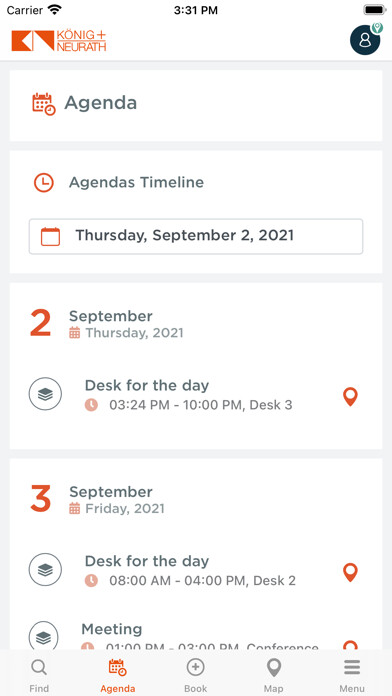This screenshot has width=392, height=696.
Task: Open the Thursday, September 2, 2021 date picker
Action: (196, 236)
